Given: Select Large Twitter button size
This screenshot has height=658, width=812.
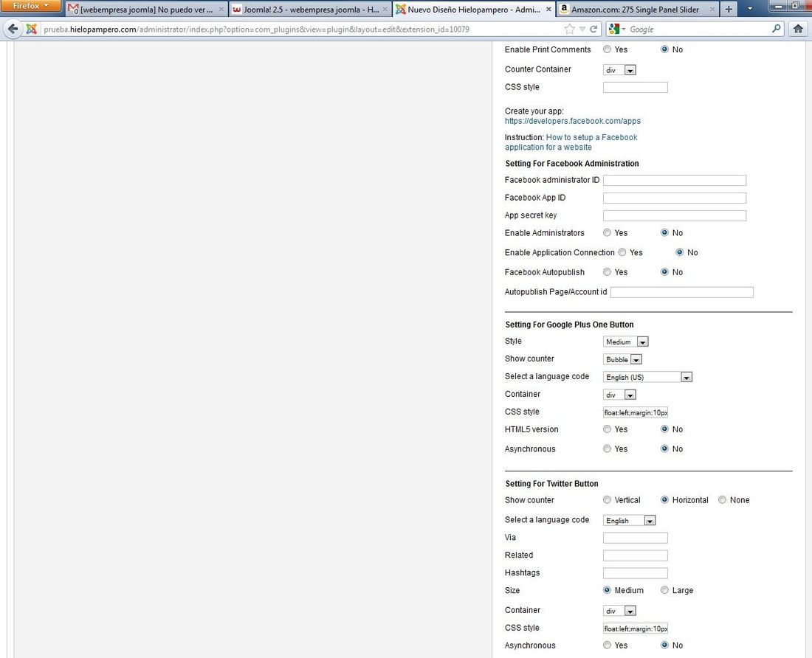Looking at the screenshot, I should 664,590.
